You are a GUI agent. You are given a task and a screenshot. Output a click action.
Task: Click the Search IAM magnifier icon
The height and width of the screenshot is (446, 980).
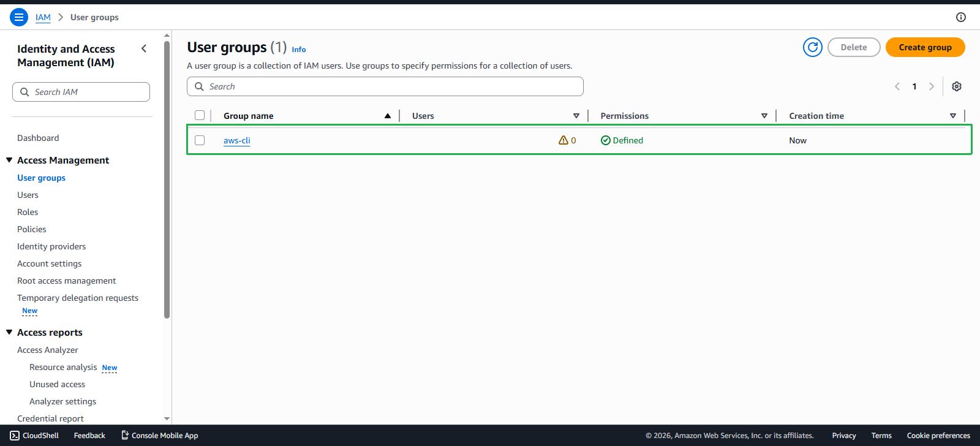point(24,92)
